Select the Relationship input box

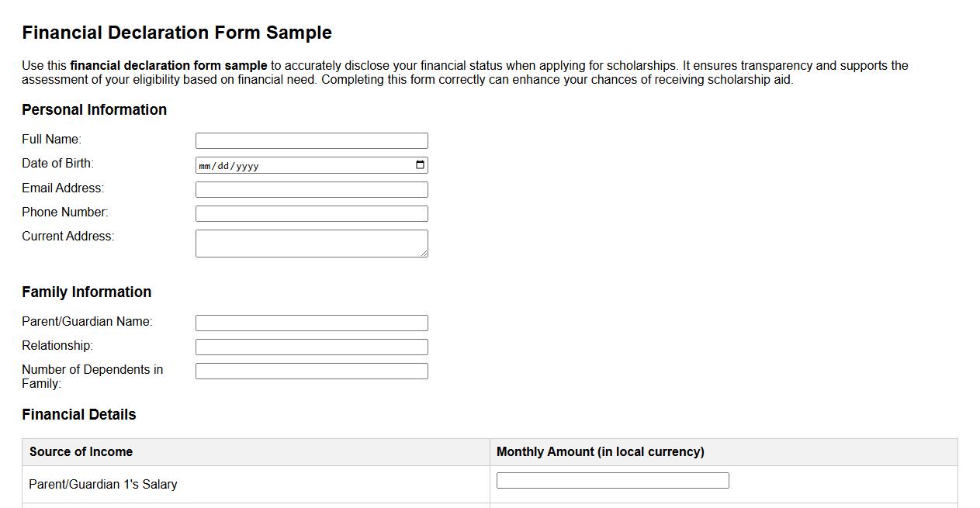coord(311,347)
